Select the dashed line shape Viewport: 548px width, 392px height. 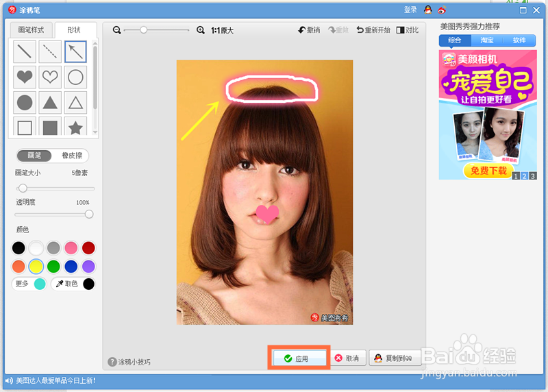[50, 52]
